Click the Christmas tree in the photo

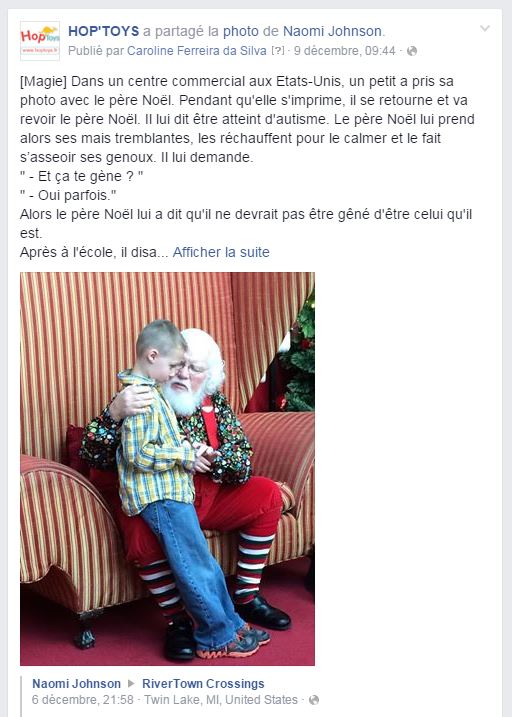(298, 354)
